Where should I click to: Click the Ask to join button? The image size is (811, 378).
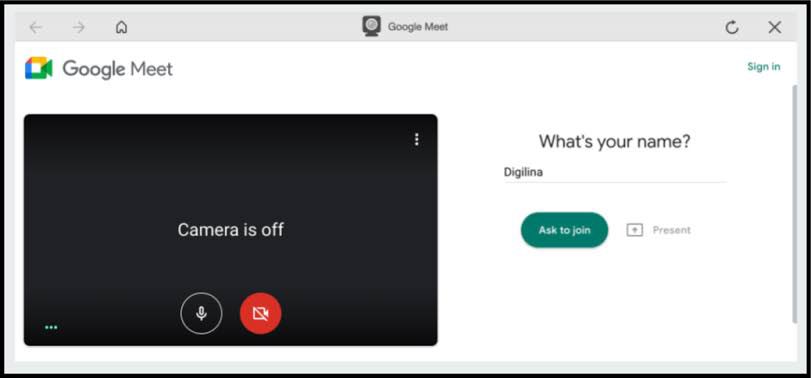coord(564,230)
